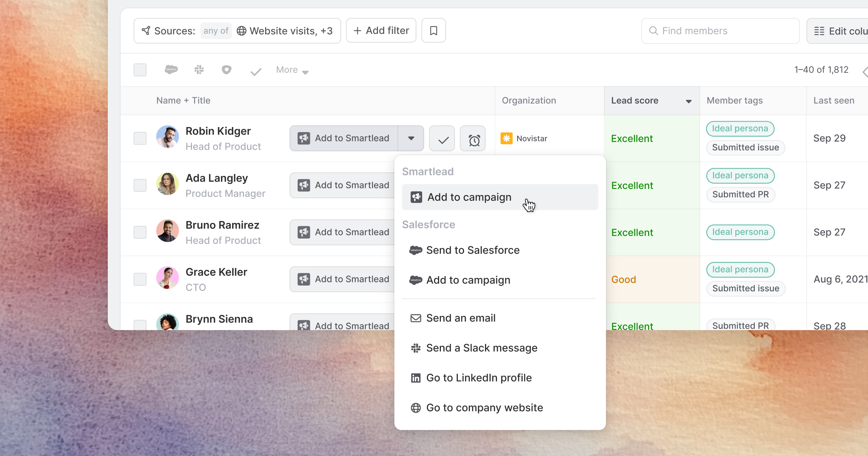Click the bookmark save-view icon
This screenshot has width=868, height=456.
434,31
